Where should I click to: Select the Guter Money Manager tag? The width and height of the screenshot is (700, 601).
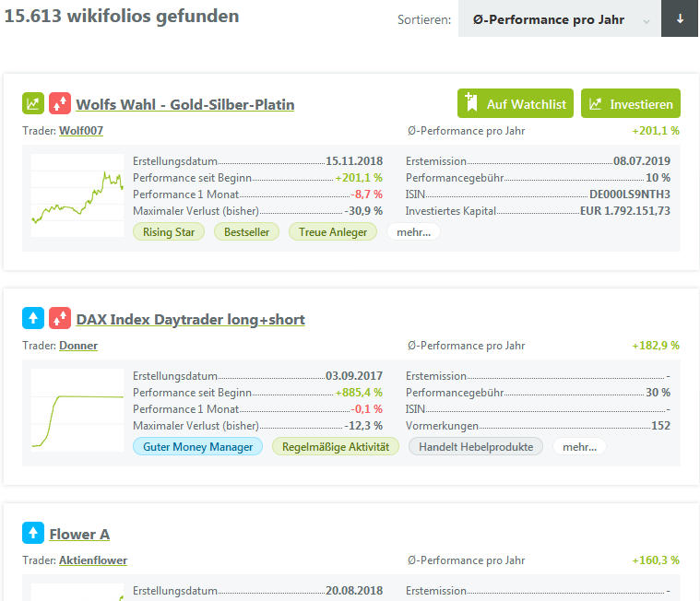(198, 447)
